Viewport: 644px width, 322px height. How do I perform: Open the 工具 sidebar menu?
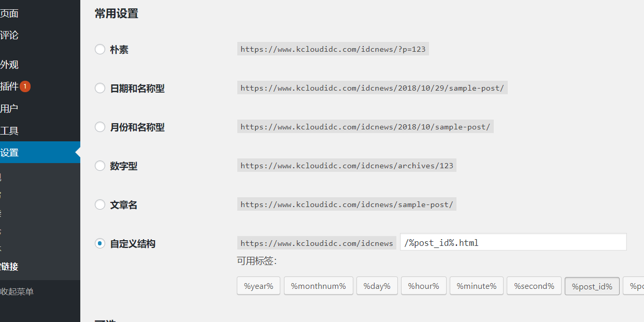pyautogui.click(x=9, y=131)
